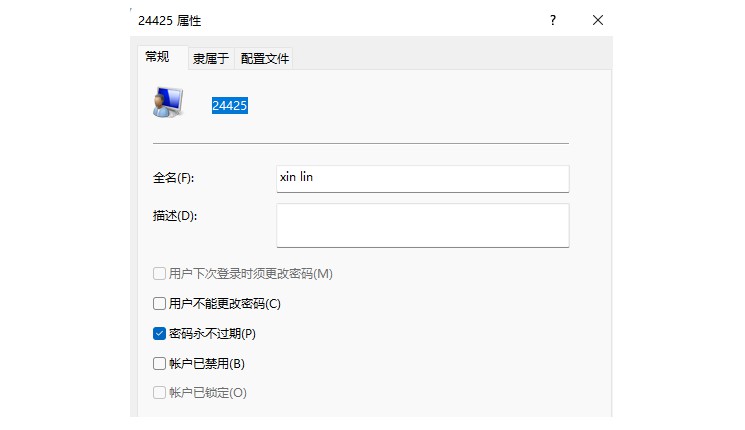This screenshot has width=745, height=430.
Task: Click the 全名 field containing xin lin
Action: pos(422,178)
